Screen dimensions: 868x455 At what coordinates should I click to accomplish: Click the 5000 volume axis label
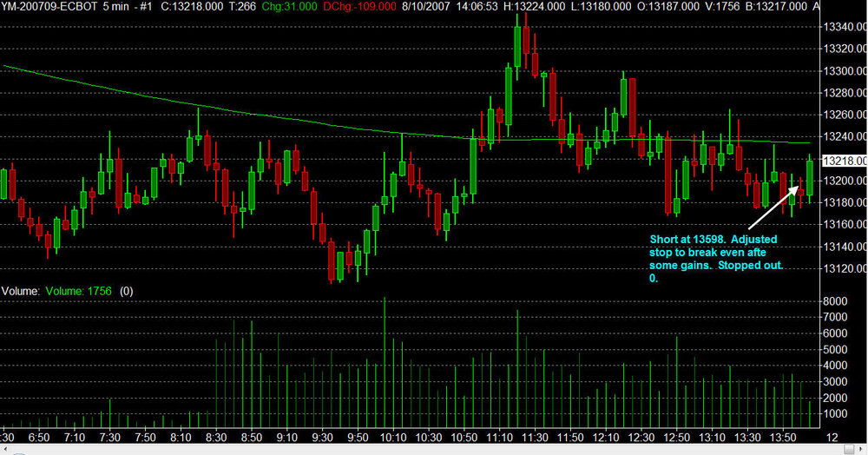coord(835,349)
